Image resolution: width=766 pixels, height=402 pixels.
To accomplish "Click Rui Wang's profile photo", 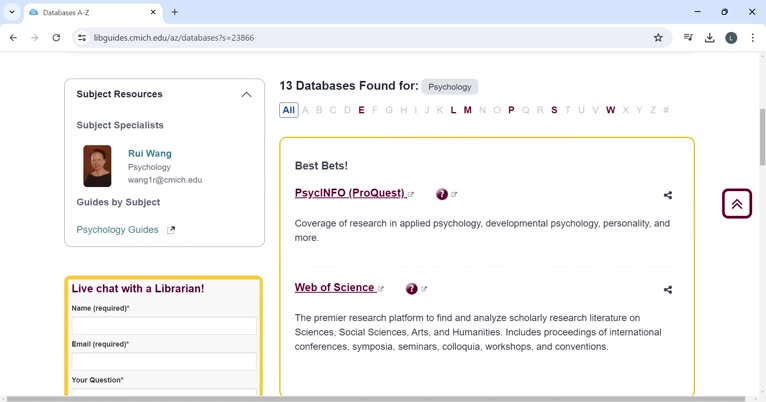I will click(97, 166).
